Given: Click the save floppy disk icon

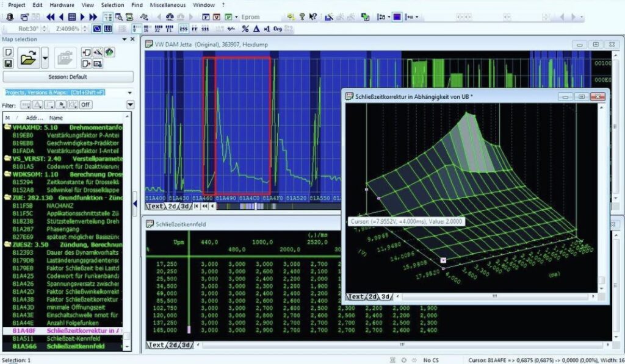Looking at the screenshot, I should pyautogui.click(x=9, y=63).
